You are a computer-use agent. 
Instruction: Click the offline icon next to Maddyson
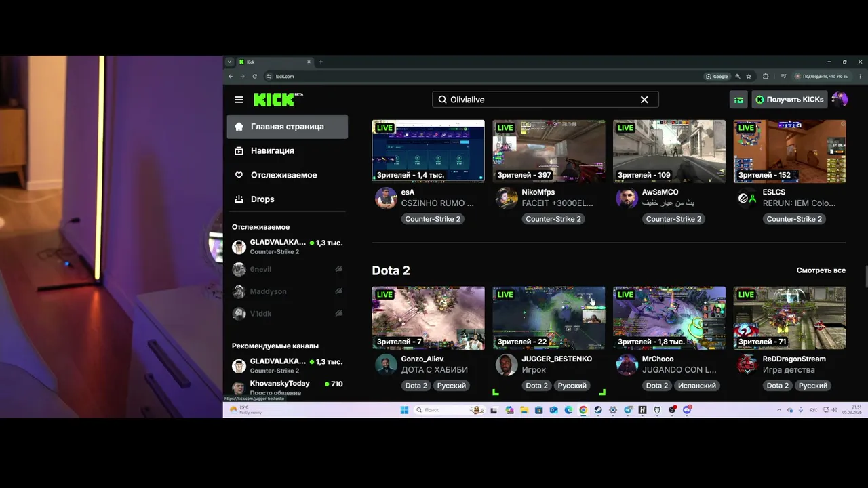point(338,291)
